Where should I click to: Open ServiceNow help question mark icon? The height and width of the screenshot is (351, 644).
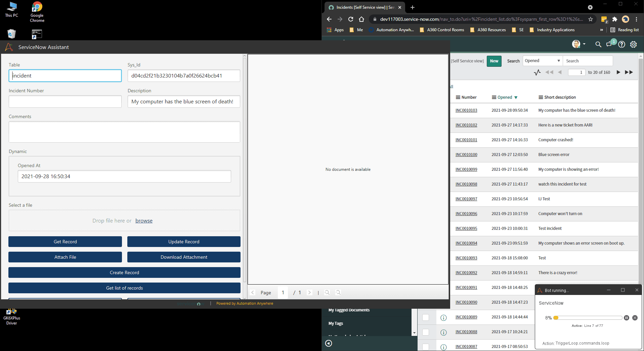click(622, 44)
